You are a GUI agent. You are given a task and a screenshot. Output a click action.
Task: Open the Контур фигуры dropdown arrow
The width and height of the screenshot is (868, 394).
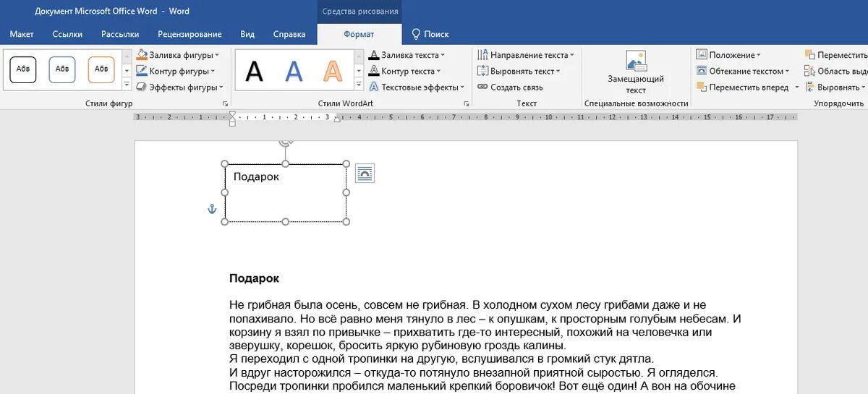point(213,71)
